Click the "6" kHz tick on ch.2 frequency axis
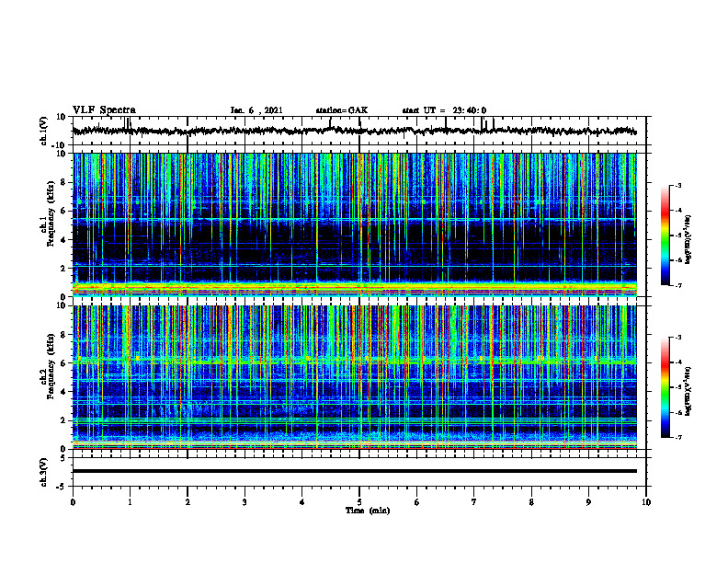This screenshot has height=563, width=728. [x=63, y=363]
